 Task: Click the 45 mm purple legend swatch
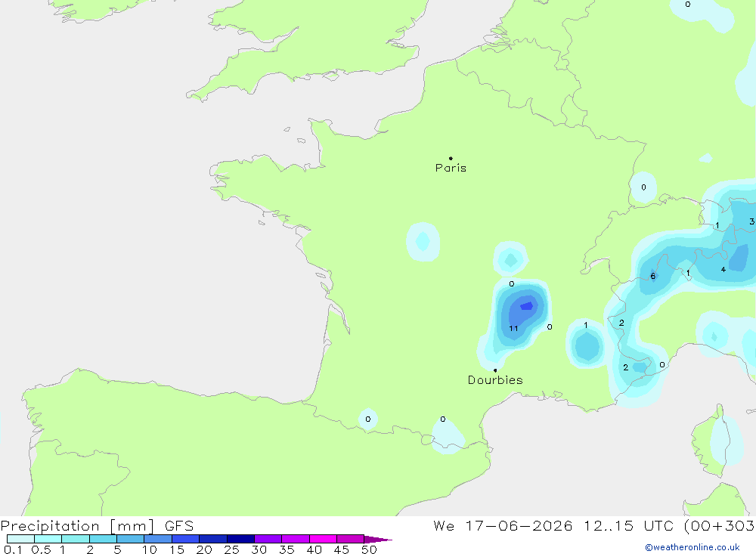[351, 539]
